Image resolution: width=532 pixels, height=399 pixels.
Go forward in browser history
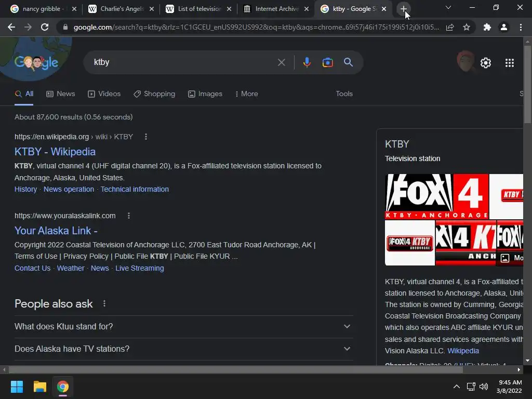tap(28, 27)
